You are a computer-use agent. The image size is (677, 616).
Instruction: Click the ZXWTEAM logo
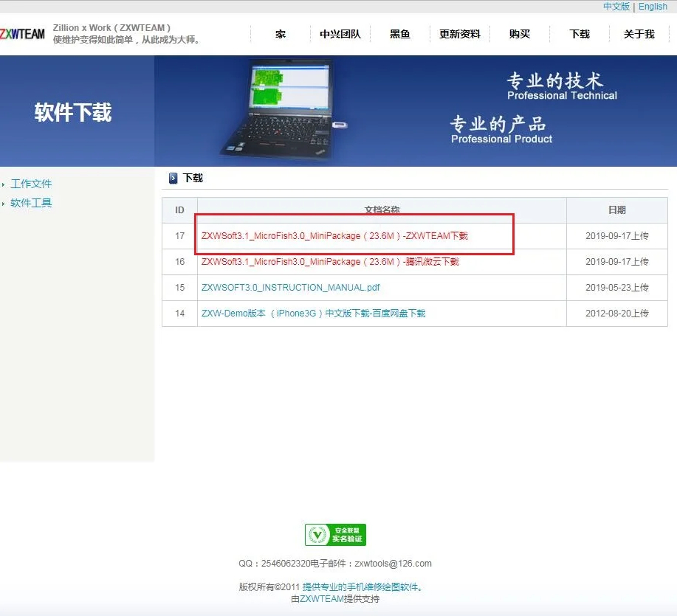22,34
